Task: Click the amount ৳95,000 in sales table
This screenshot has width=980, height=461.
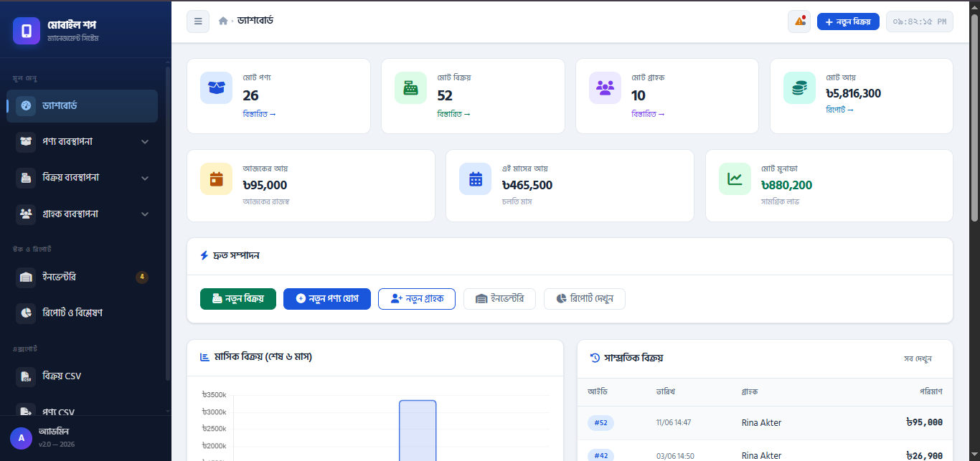Action: [x=924, y=423]
